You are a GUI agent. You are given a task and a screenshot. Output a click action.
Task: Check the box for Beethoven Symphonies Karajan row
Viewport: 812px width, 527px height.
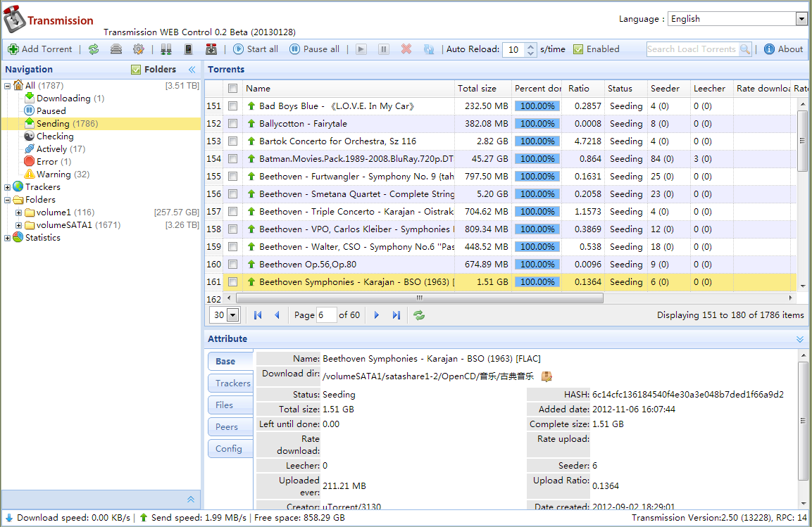pyautogui.click(x=232, y=282)
